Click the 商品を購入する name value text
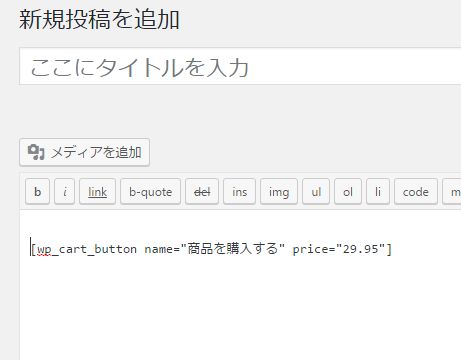Image resolution: width=461 pixels, height=360 pixels. (233, 249)
